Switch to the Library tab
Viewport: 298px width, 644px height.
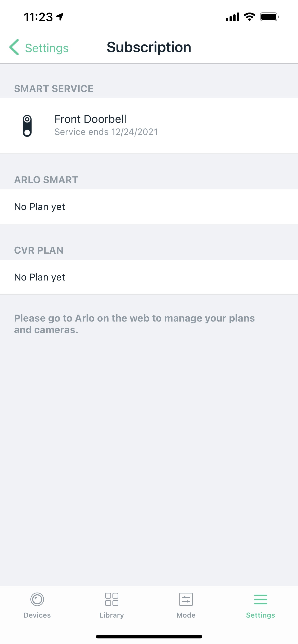pyautogui.click(x=112, y=615)
